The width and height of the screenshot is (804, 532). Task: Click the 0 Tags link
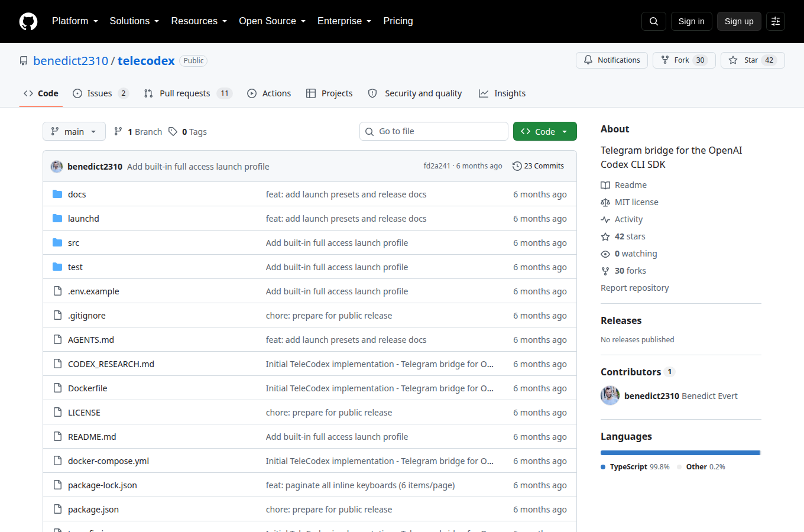[187, 131]
